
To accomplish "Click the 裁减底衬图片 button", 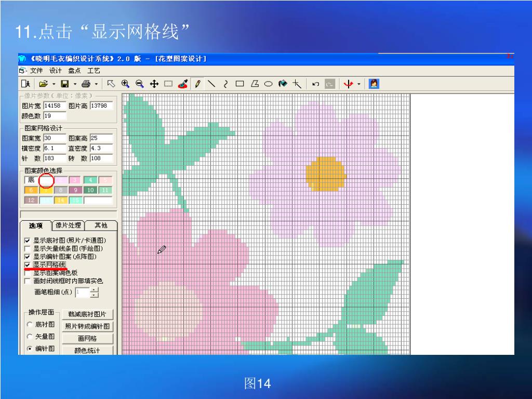I will [87, 314].
